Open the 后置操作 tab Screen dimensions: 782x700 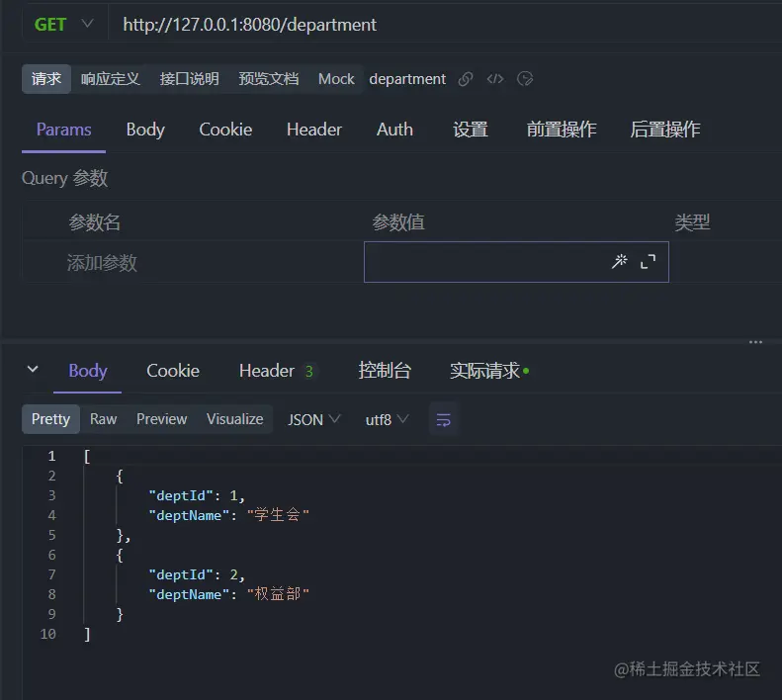[x=664, y=130]
